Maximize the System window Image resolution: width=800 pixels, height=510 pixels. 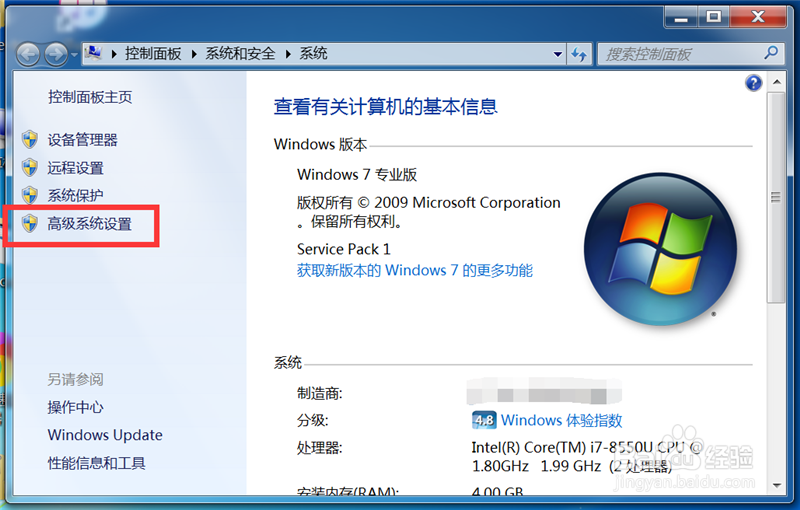click(x=713, y=17)
